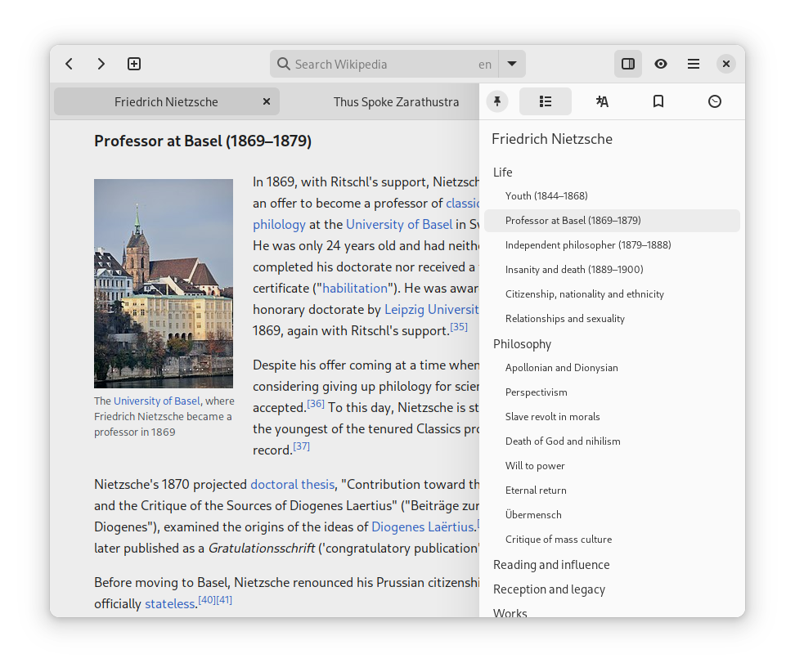Screen dimensions: 795x672
Task: Follow the stateless link in the article
Action: pyautogui.click(x=169, y=604)
